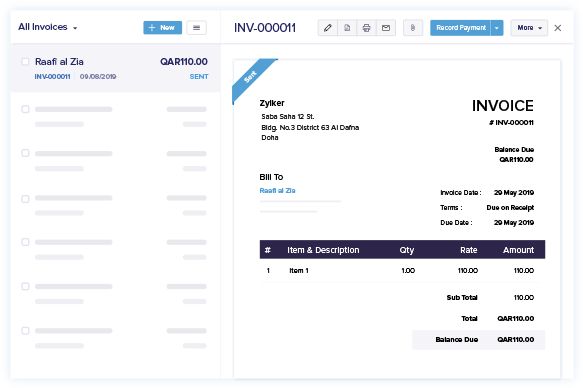Click the Amount column header
The height and width of the screenshot is (388, 583).
tap(518, 250)
